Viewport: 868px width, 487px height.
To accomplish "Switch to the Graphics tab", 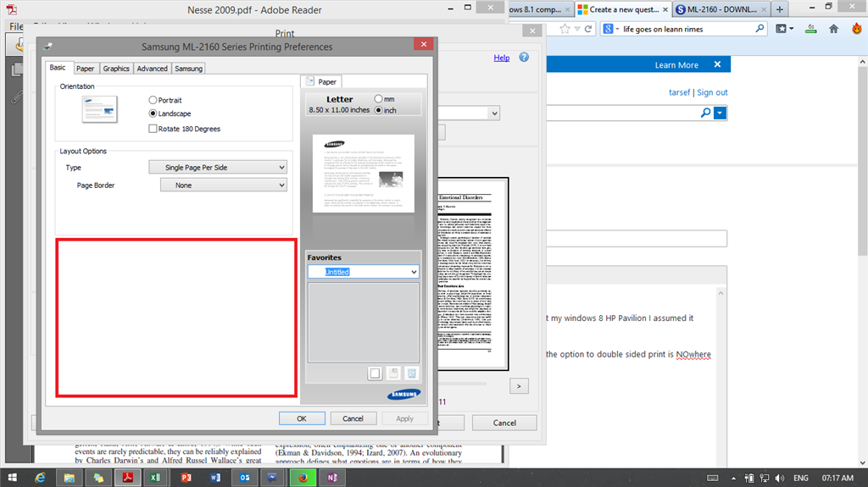I will coord(116,69).
